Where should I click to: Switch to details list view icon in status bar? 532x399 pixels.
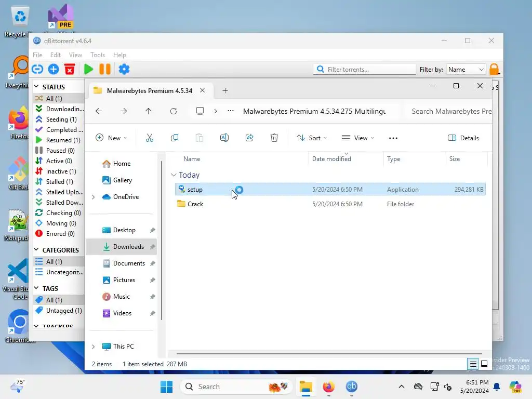(x=473, y=364)
